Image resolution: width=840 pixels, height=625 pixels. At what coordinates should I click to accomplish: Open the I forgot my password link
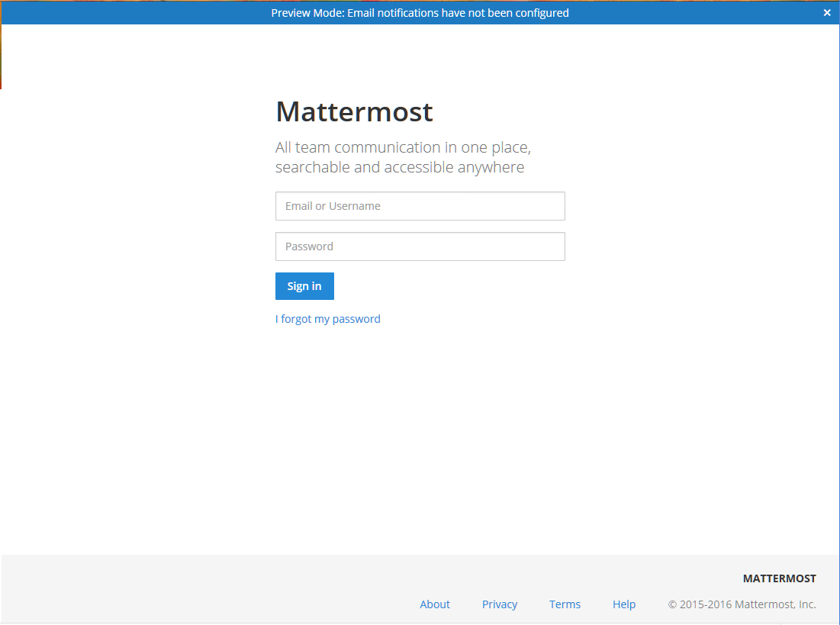click(327, 318)
